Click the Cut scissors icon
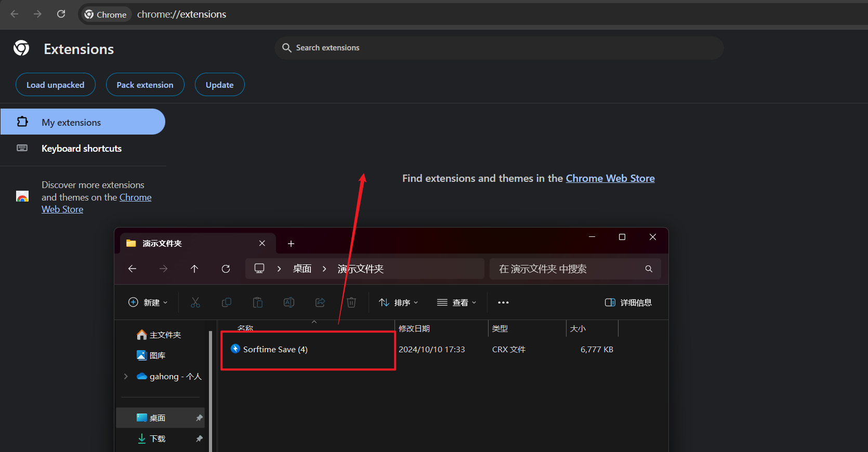 pos(195,302)
